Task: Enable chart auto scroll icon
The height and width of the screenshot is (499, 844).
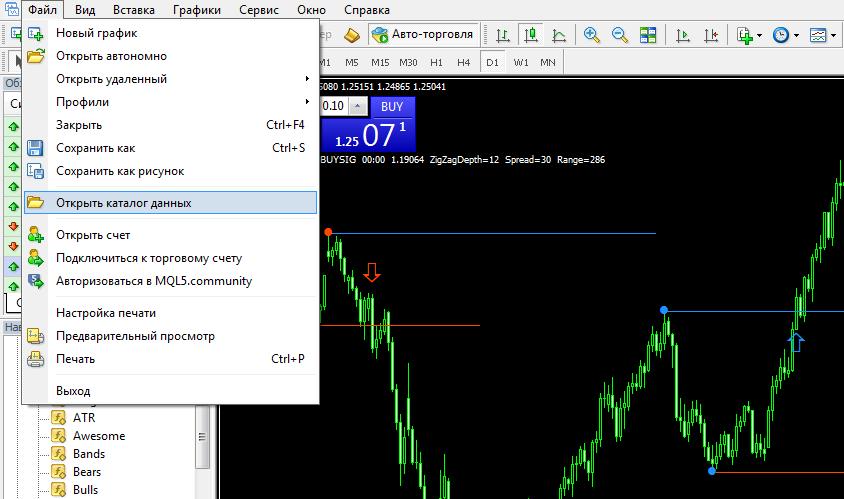Action: 684,35
